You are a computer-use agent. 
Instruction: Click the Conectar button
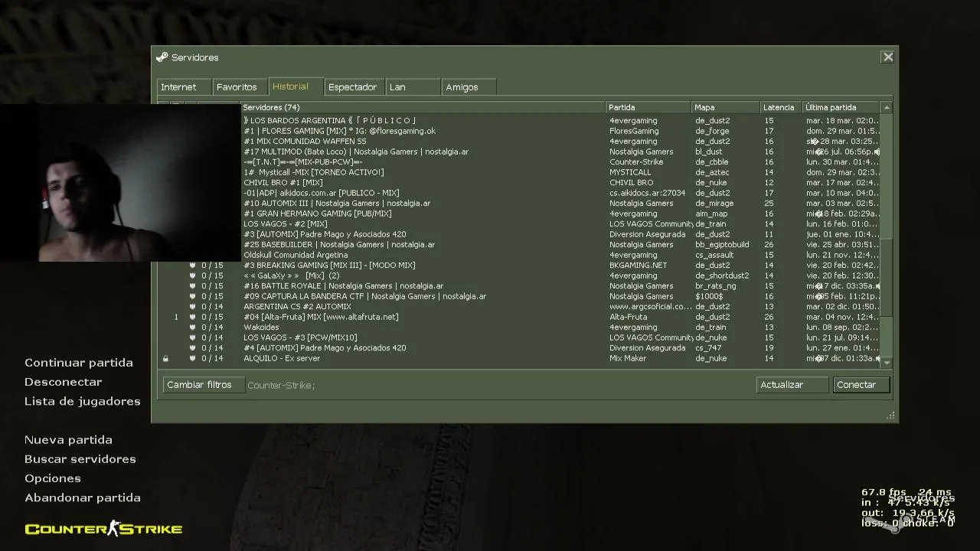pyautogui.click(x=861, y=385)
